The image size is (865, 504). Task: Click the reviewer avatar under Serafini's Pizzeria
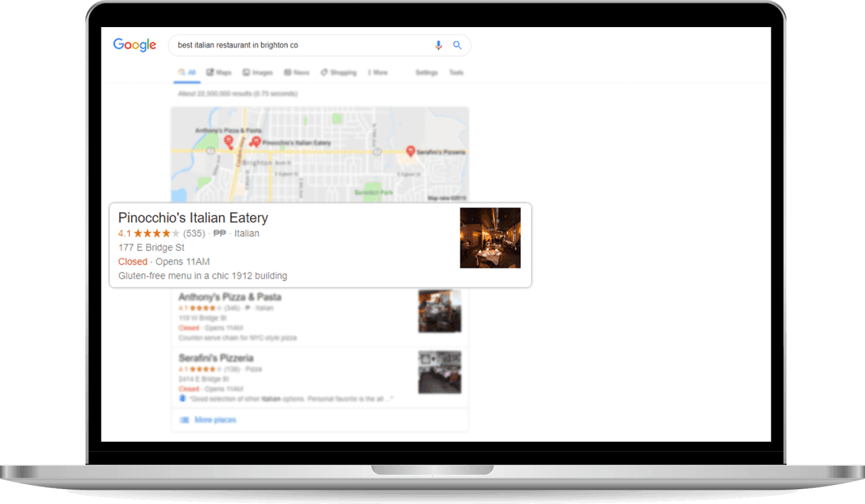point(182,399)
